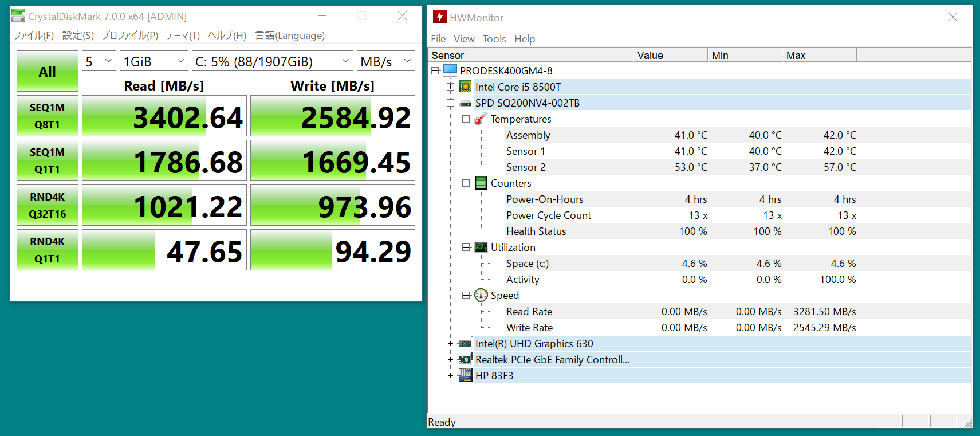This screenshot has height=436, width=980.
Task: Click the RND4K Q1T1 test button
Action: point(48,250)
